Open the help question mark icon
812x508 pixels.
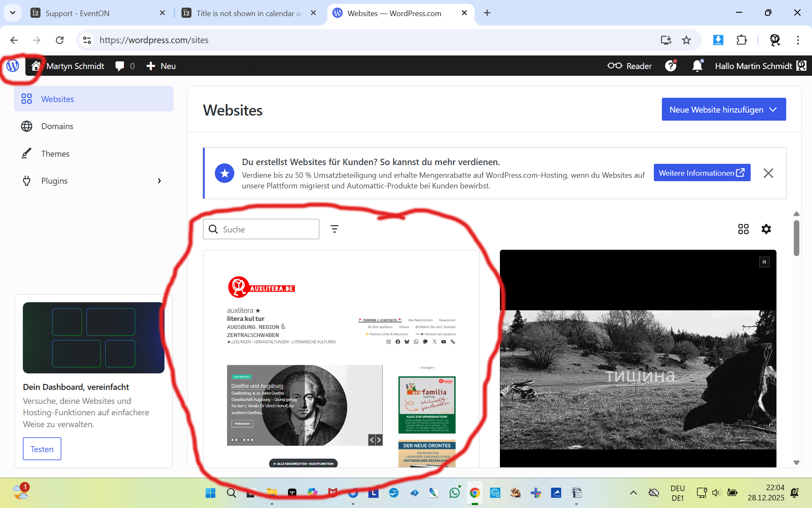(x=670, y=66)
